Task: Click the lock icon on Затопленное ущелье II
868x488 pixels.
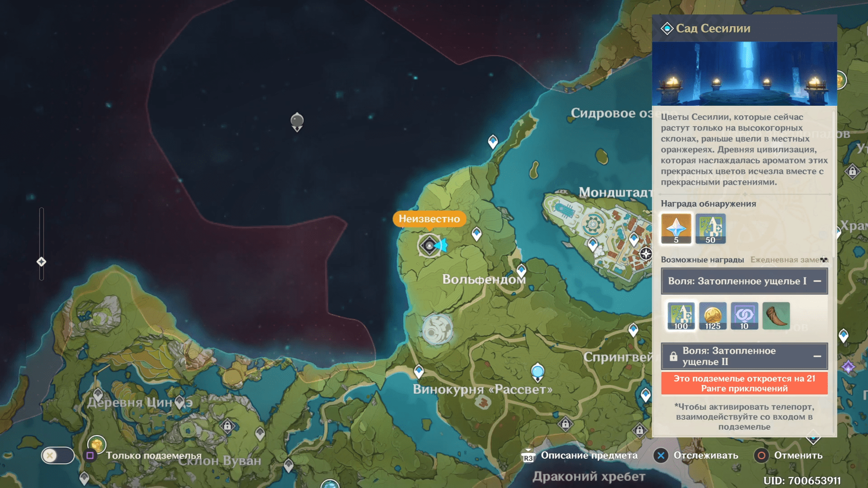Action: tap(673, 356)
